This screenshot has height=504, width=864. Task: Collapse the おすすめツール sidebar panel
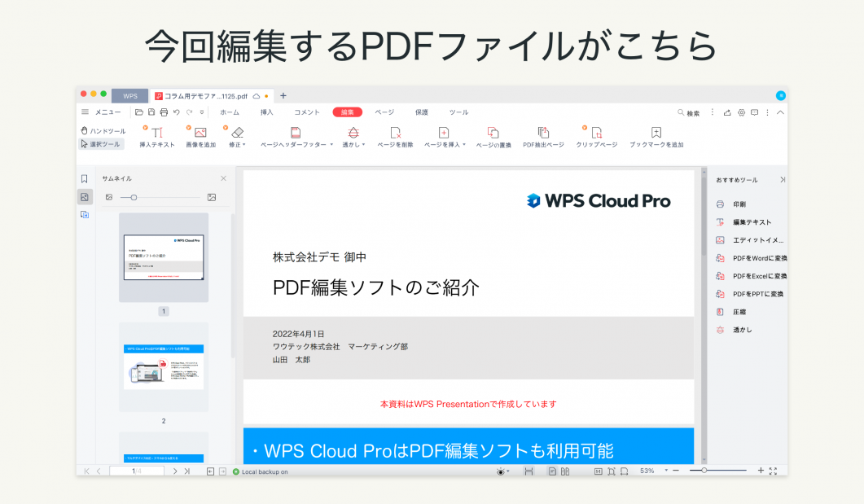pos(781,180)
